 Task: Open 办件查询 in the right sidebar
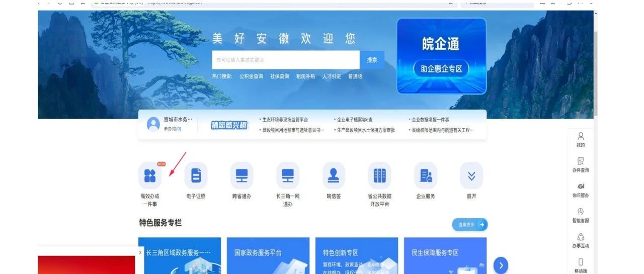point(581,165)
